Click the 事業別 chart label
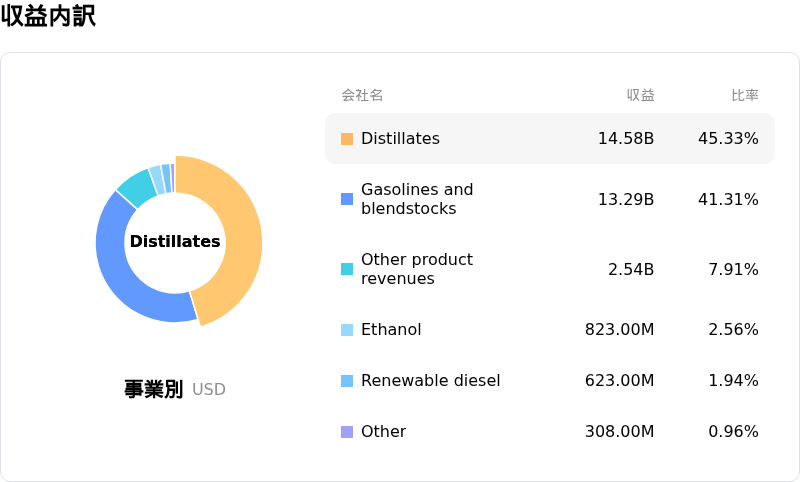Image resolution: width=800 pixels, height=482 pixels. [x=153, y=389]
